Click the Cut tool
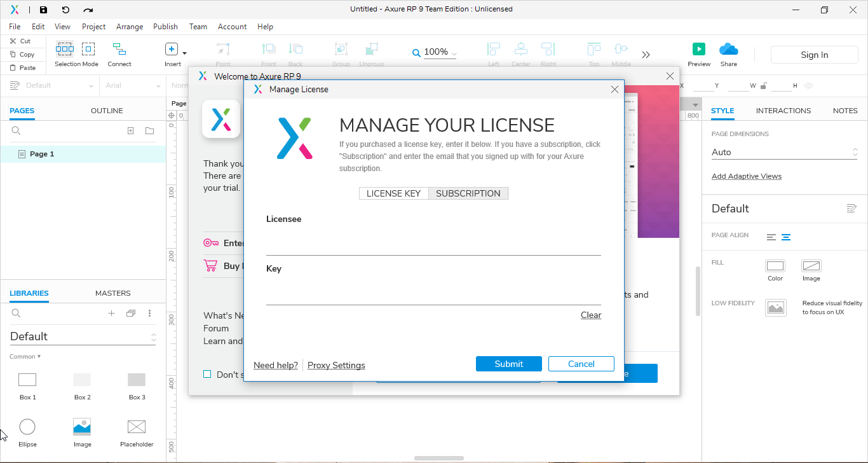 (x=20, y=41)
